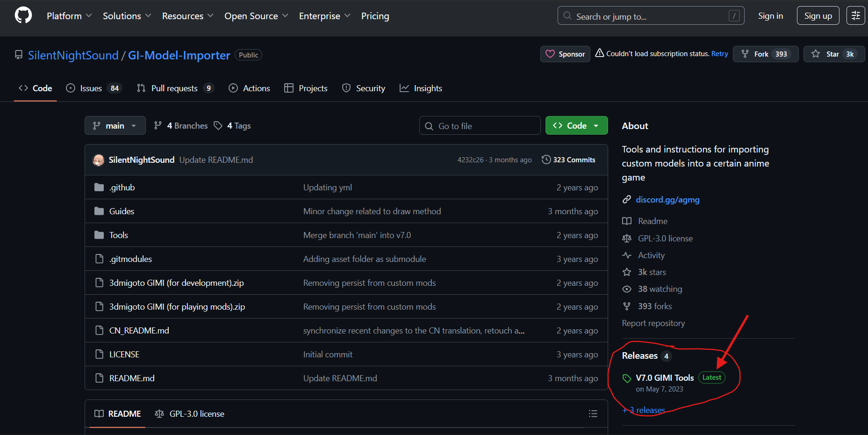This screenshot has width=868, height=435.
Task: Open the Code tab
Action: [36, 88]
